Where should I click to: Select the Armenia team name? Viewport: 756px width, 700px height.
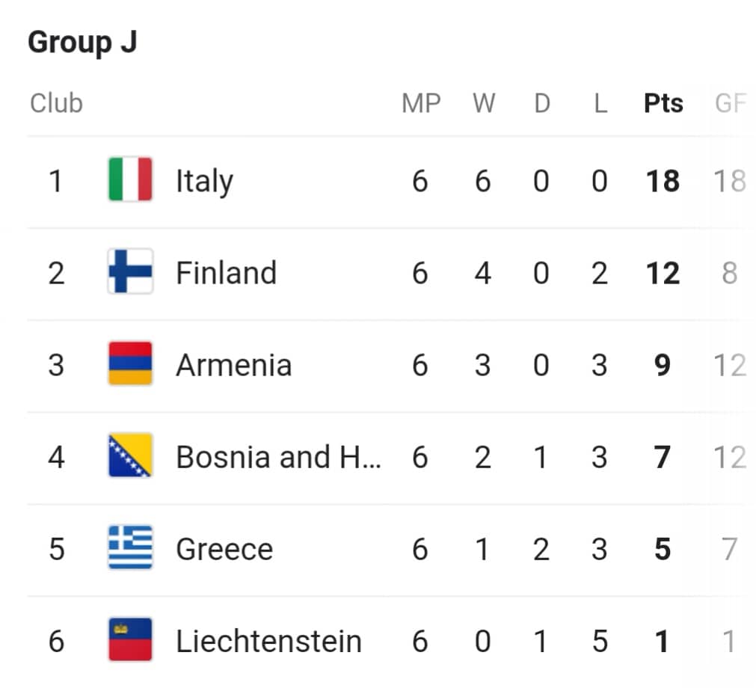click(x=234, y=365)
